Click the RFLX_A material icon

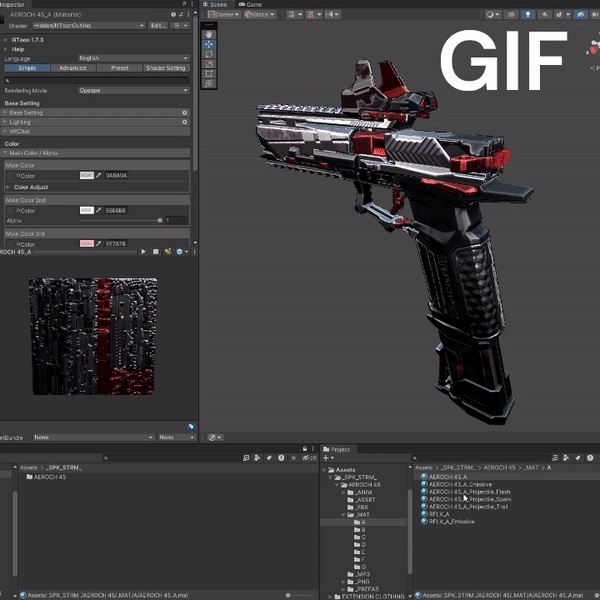424,514
